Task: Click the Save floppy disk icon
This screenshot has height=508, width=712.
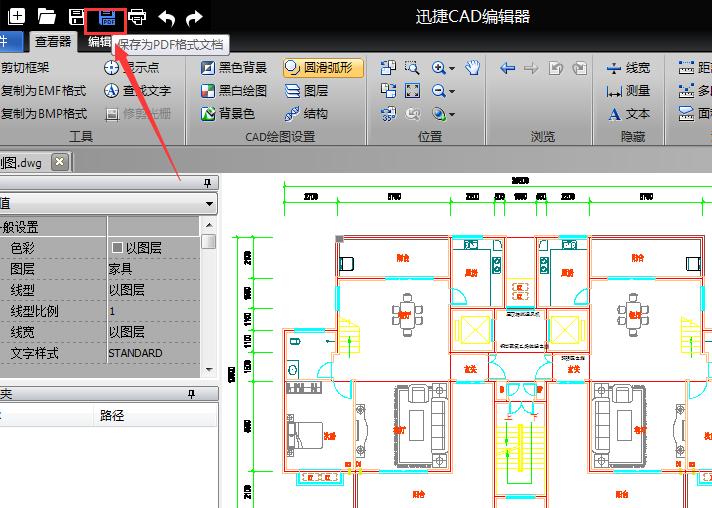Action: 76,17
